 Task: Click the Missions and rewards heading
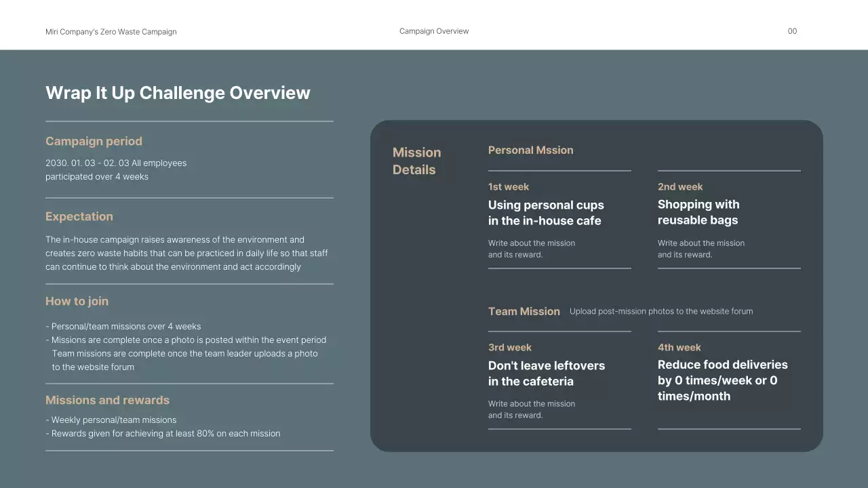coord(107,400)
